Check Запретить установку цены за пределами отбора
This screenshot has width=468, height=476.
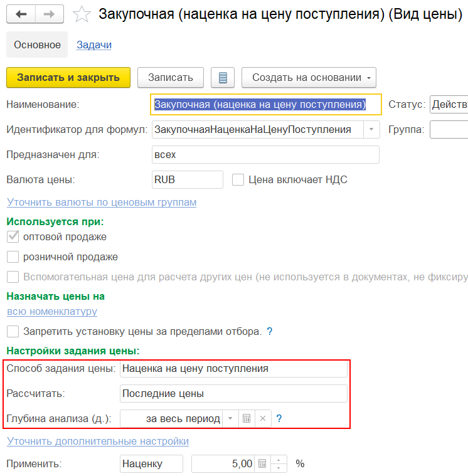(13, 331)
